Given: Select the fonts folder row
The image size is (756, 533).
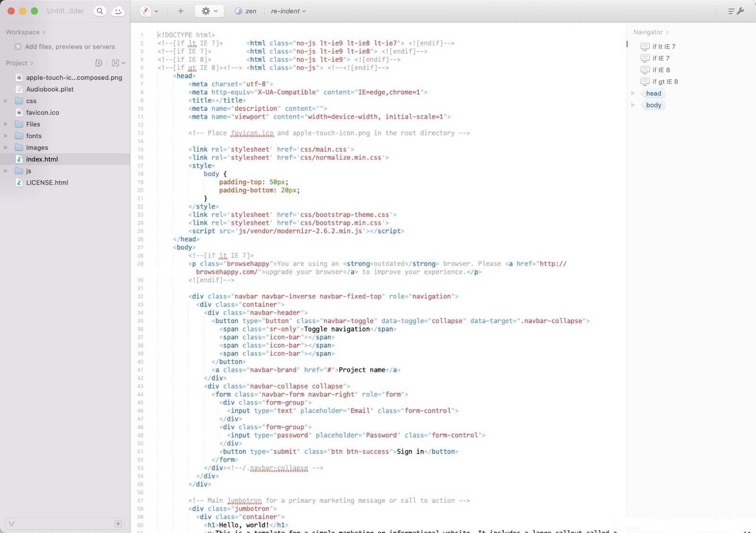Looking at the screenshot, I should pos(65,136).
